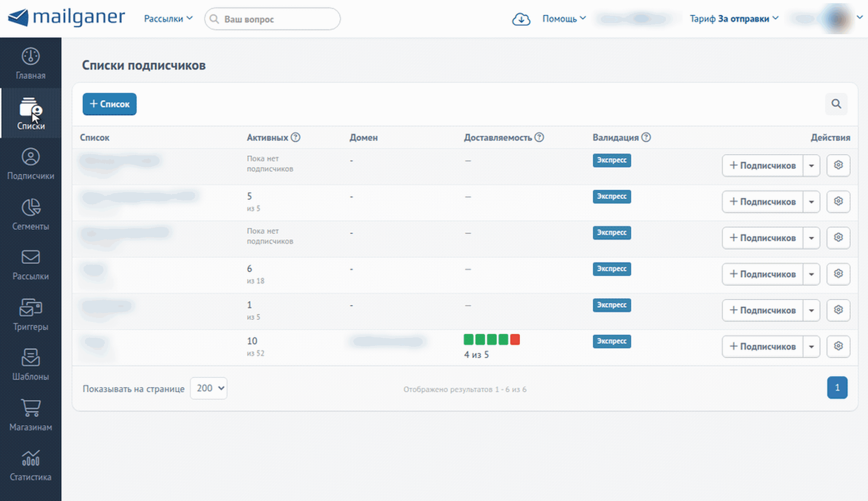Click deliverability bar for 4 из 5

point(492,340)
